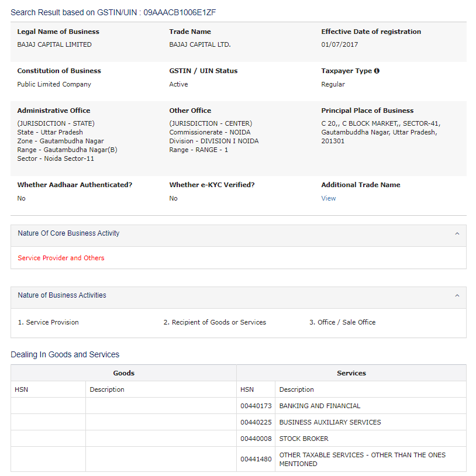
Task: Click the Zone - Gautambudha Nagar line
Action: [60, 141]
